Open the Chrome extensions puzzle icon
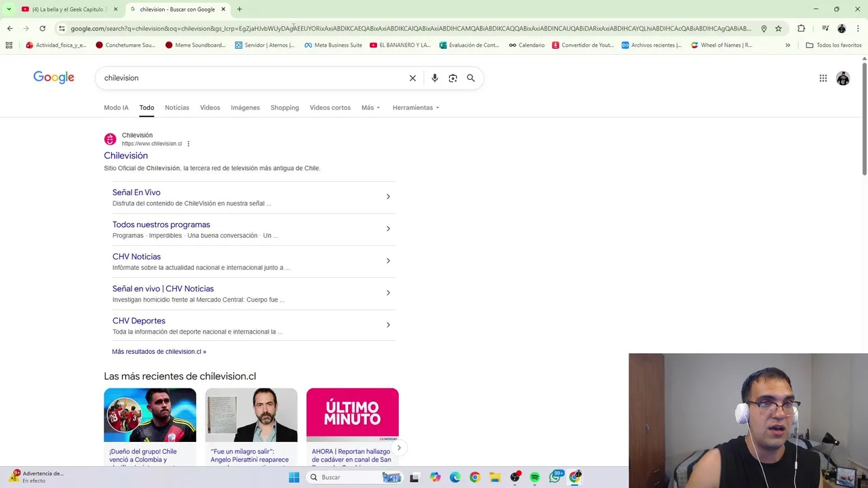Screen dimensions: 868x488 (x=801, y=28)
